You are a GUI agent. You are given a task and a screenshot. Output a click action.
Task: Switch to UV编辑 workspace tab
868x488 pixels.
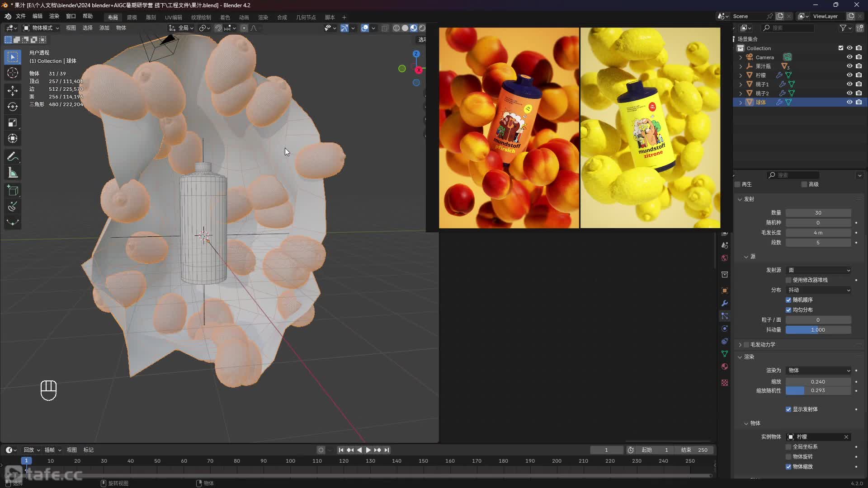point(174,17)
